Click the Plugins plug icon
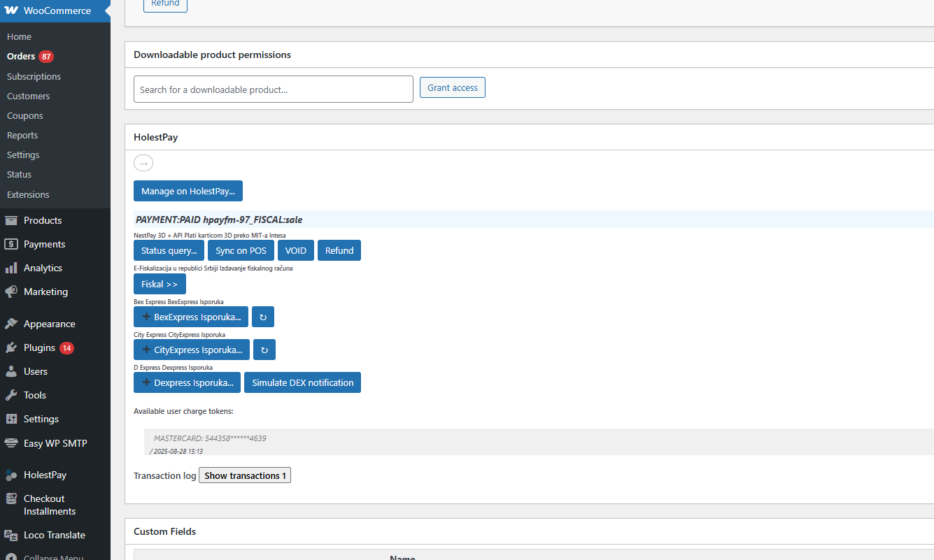The width and height of the screenshot is (934, 560). (x=11, y=347)
